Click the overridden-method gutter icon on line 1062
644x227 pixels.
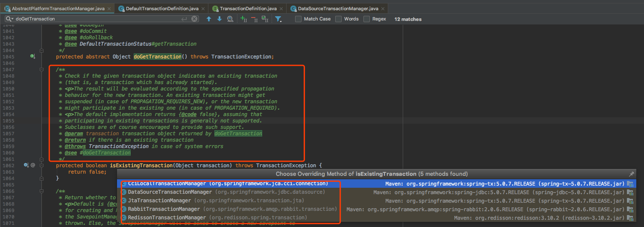[26, 165]
